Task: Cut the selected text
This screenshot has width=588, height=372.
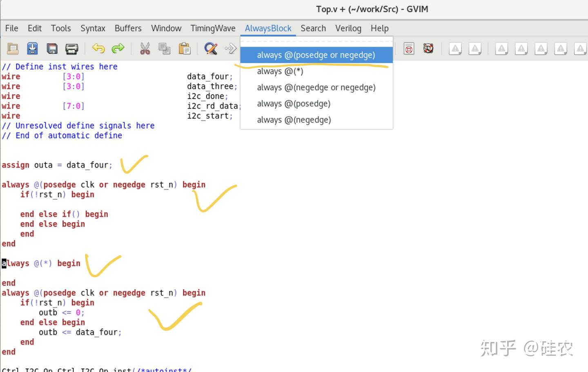Action: (145, 49)
